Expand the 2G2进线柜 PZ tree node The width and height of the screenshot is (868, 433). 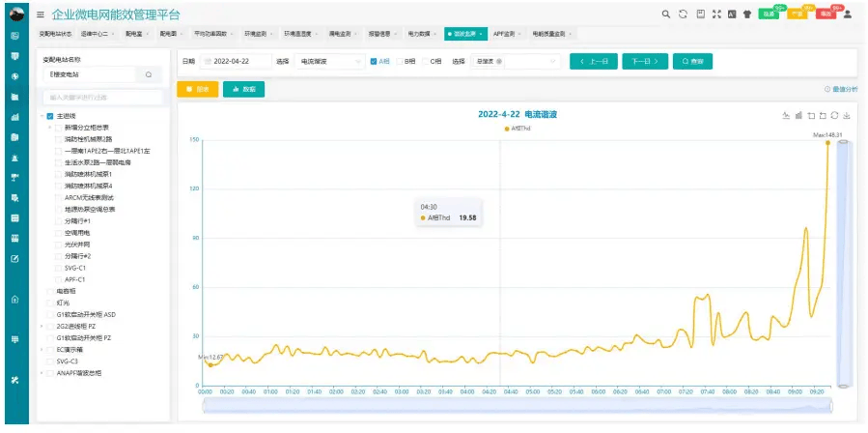[x=41, y=327]
